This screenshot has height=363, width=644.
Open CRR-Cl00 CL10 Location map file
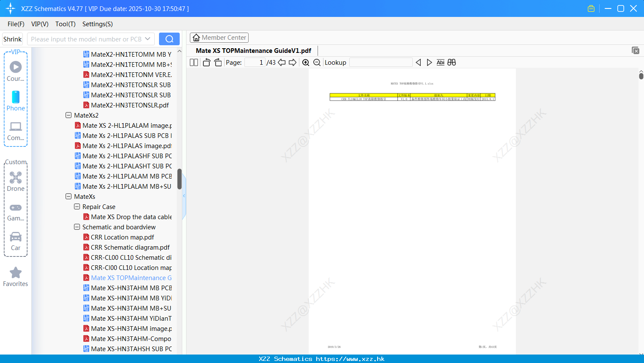coord(127,268)
